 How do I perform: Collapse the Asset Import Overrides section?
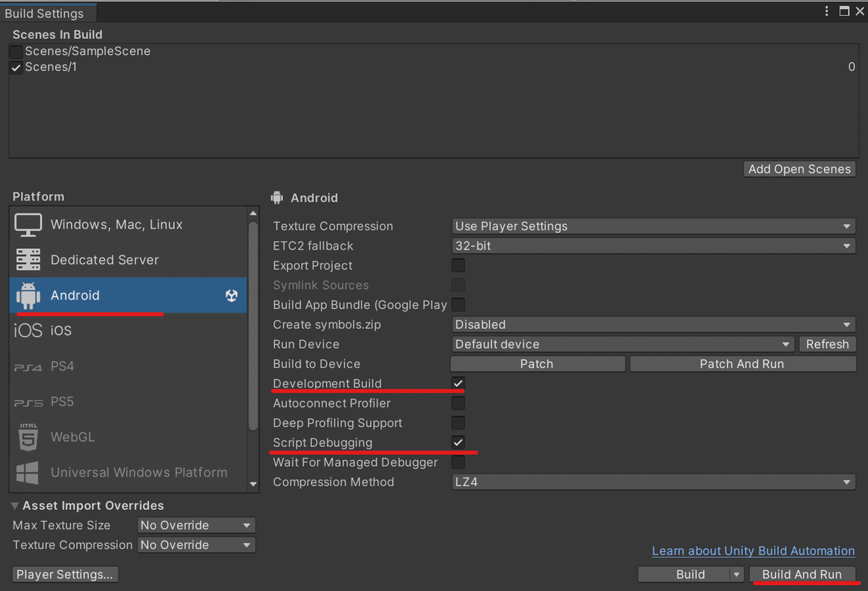(15, 506)
